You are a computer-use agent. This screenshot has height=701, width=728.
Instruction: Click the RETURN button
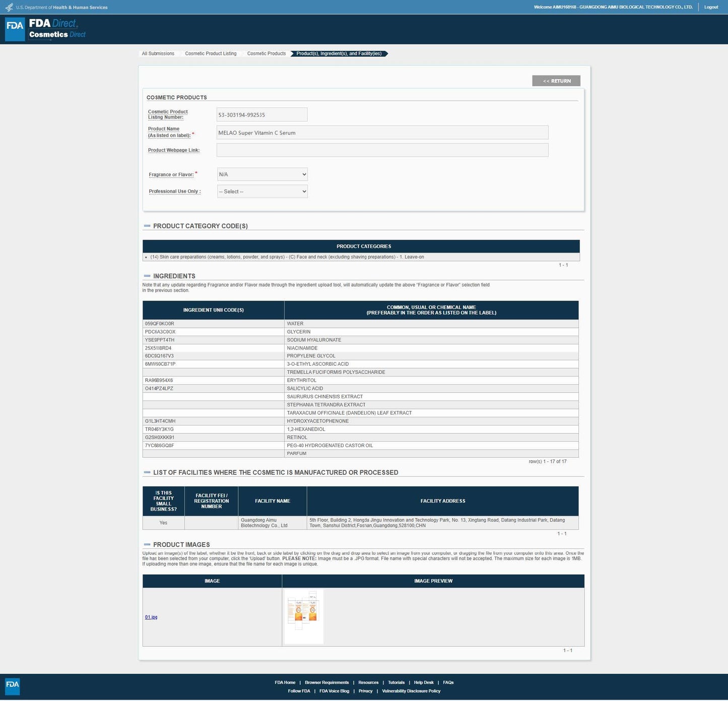[556, 81]
